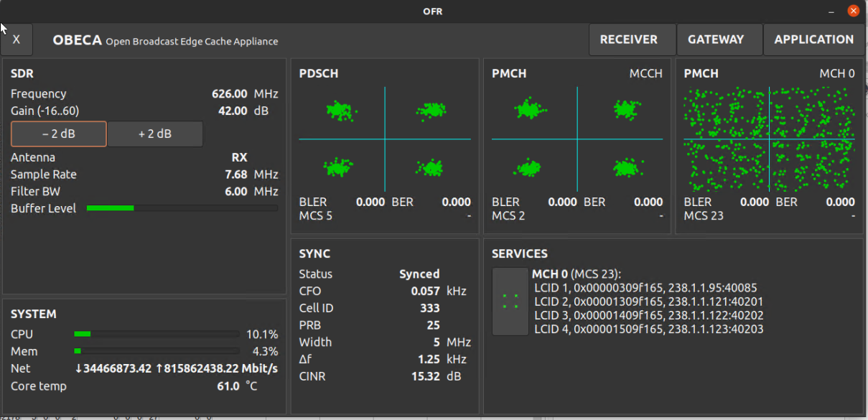Click the MCH 0 service thumbnail in SERVICES
Viewport: 868px width, 420px height.
click(510, 302)
